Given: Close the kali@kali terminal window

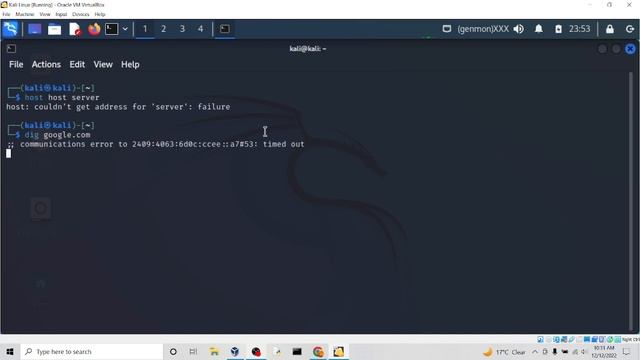Looking at the screenshot, I should click(630, 49).
